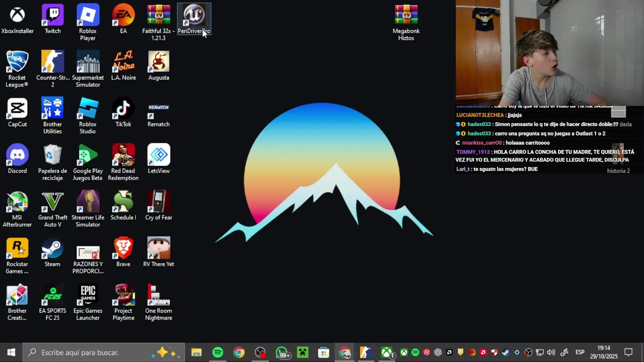
Task: Launch EA SPORTS FC 25
Action: point(52,303)
